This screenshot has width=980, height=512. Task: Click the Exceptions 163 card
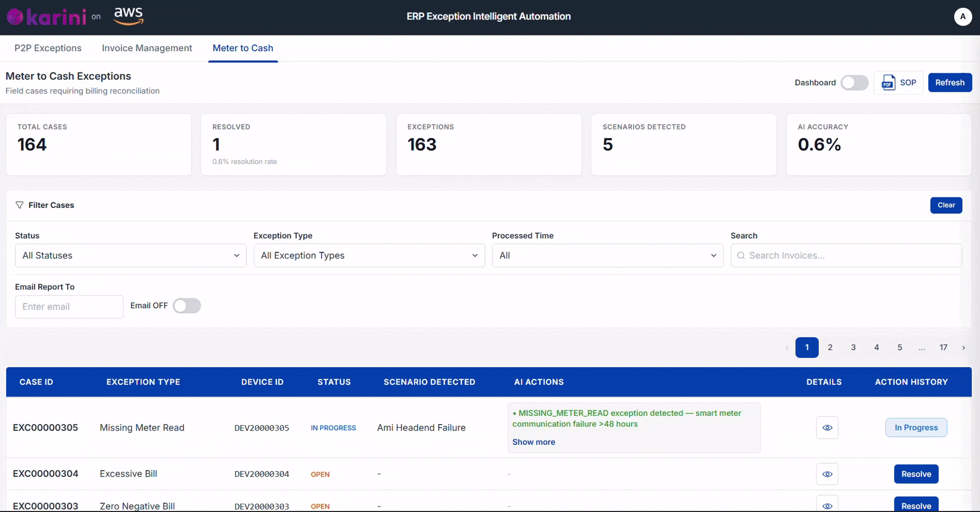(x=489, y=145)
